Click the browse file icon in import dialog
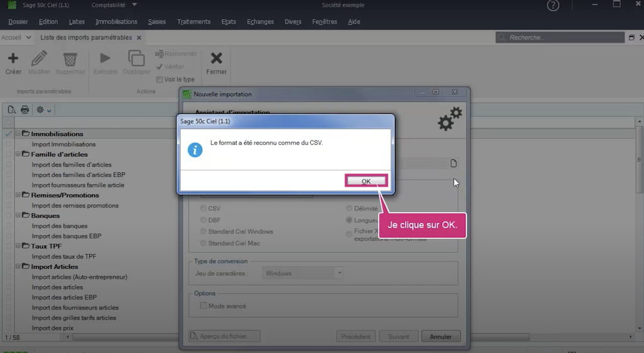This screenshot has width=644, height=353. click(x=453, y=163)
